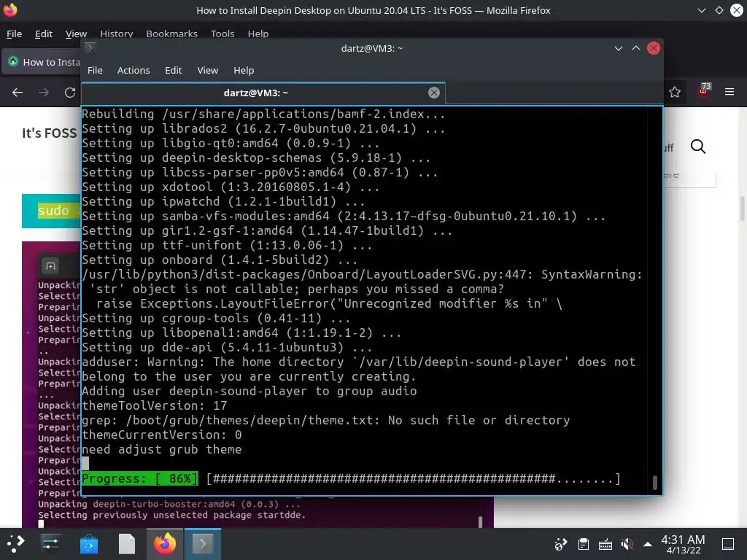747x560 pixels.
Task: Open terminal File menu
Action: pos(95,71)
